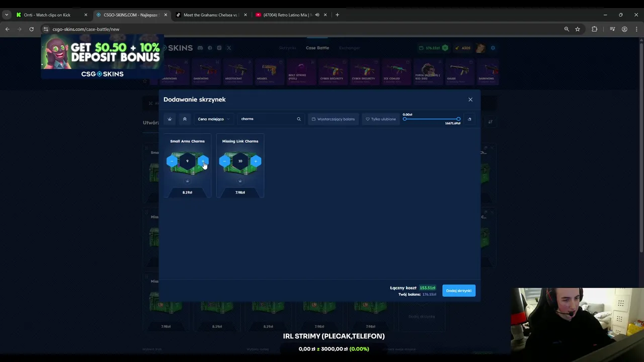Mute the Retro Latino Mix tab audio
644x362 pixels.
pyautogui.click(x=317, y=15)
